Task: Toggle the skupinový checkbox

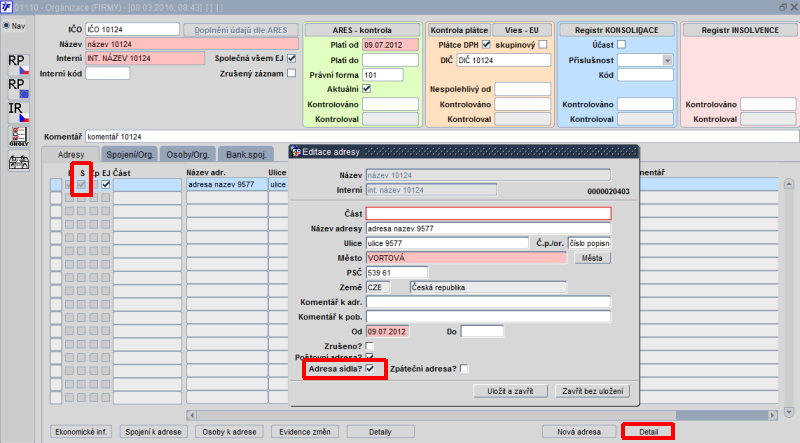Action: coord(543,44)
